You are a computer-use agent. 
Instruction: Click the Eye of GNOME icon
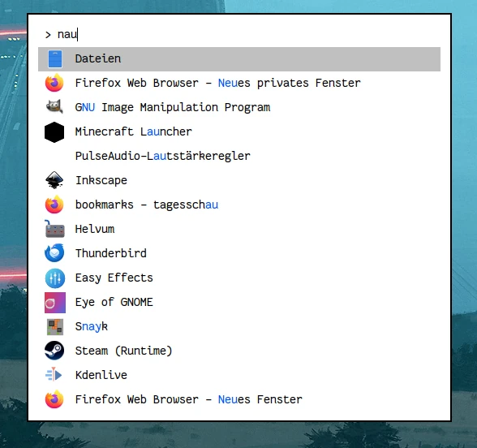point(55,303)
